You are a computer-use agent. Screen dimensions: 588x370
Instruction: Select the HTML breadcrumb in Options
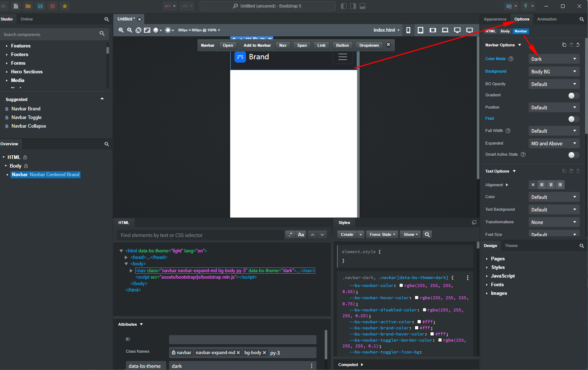tap(490, 31)
